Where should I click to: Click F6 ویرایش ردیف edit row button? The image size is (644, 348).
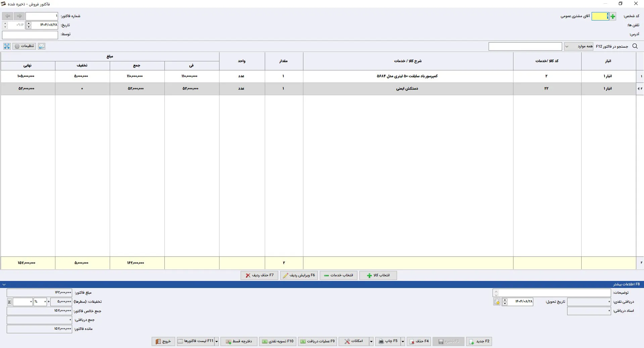(x=299, y=275)
